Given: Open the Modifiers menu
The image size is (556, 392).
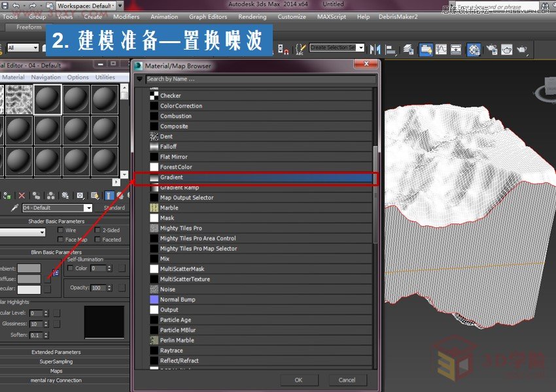Looking at the screenshot, I should coord(126,16).
